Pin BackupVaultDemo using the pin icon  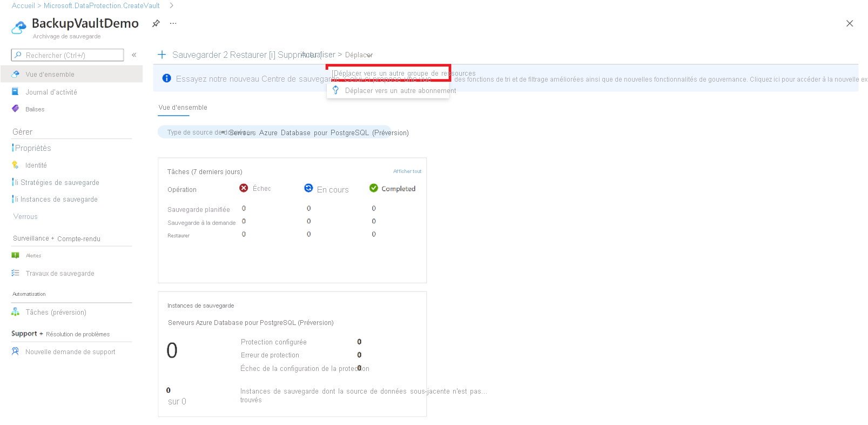pos(156,23)
